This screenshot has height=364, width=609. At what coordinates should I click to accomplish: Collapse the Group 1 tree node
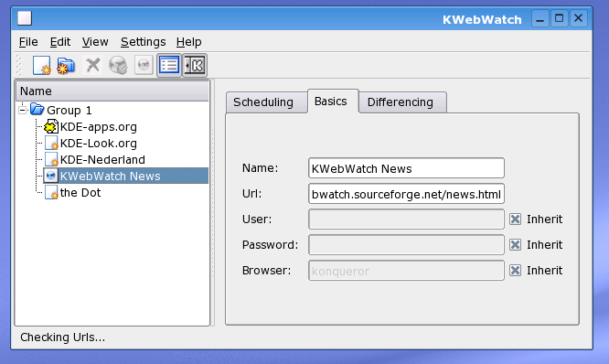[23, 111]
